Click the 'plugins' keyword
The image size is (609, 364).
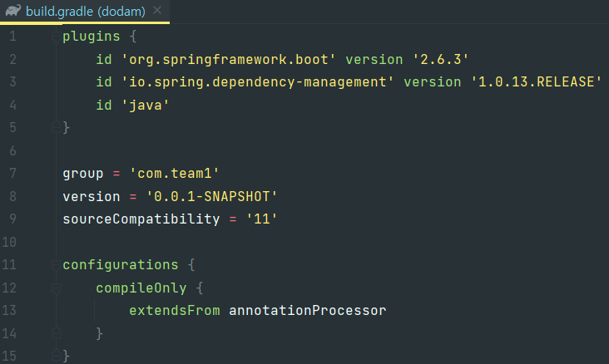pos(92,37)
